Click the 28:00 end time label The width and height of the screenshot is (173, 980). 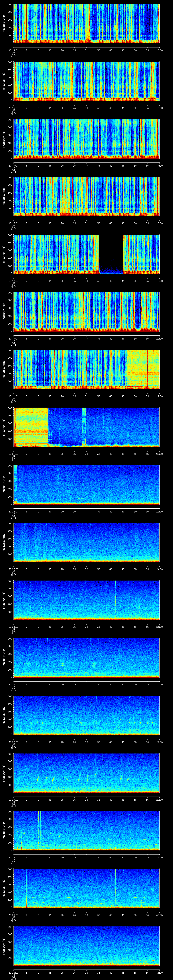(x=160, y=800)
